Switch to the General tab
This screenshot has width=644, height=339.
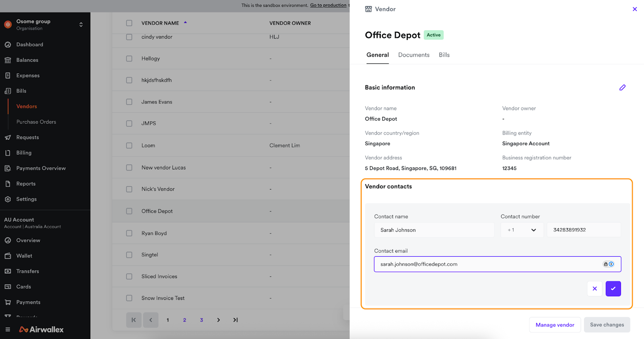(378, 55)
